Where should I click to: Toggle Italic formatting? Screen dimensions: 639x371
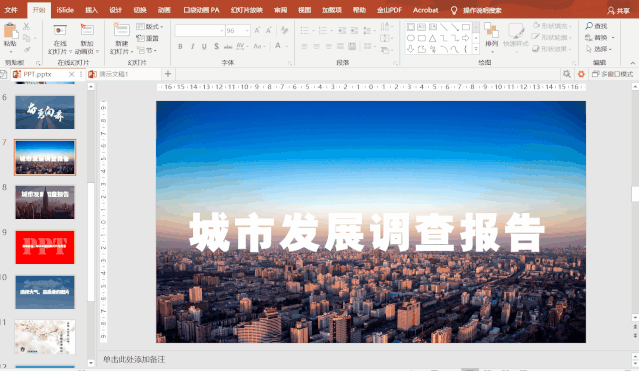tap(192, 46)
